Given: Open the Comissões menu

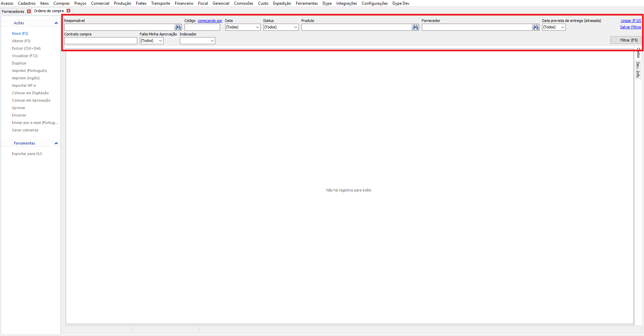Looking at the screenshot, I should (243, 3).
